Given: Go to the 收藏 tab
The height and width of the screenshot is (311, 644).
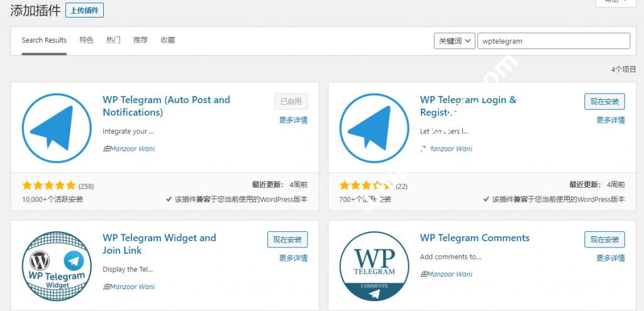Looking at the screenshot, I should (168, 40).
